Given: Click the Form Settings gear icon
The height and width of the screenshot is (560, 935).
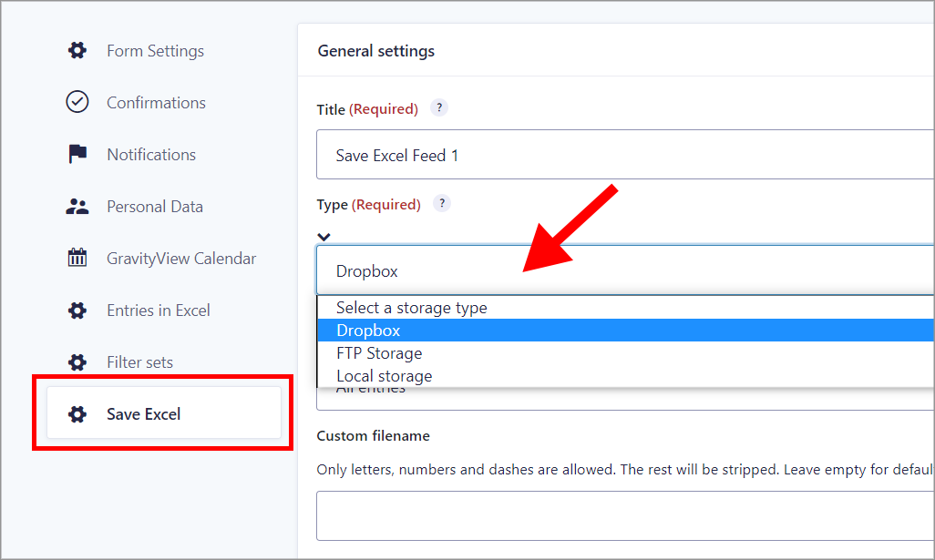Looking at the screenshot, I should click(x=77, y=51).
